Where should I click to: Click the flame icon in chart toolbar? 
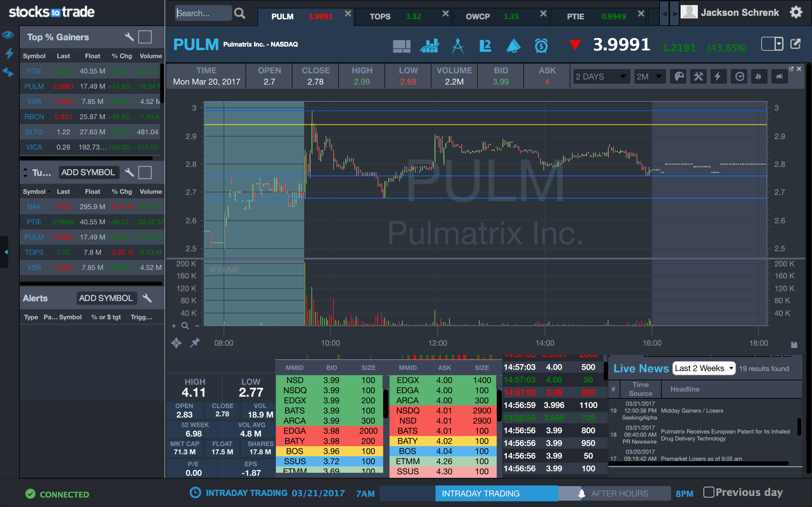pyautogui.click(x=758, y=77)
